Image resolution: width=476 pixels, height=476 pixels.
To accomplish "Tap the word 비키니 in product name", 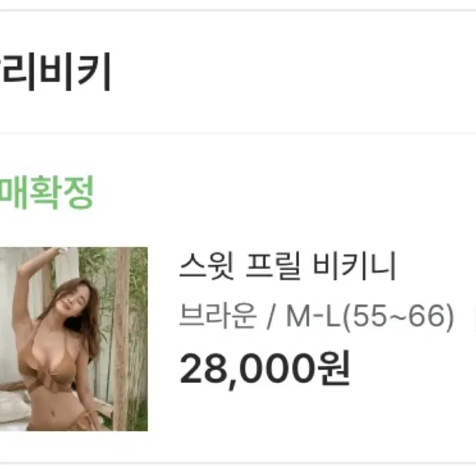I will (x=354, y=266).
